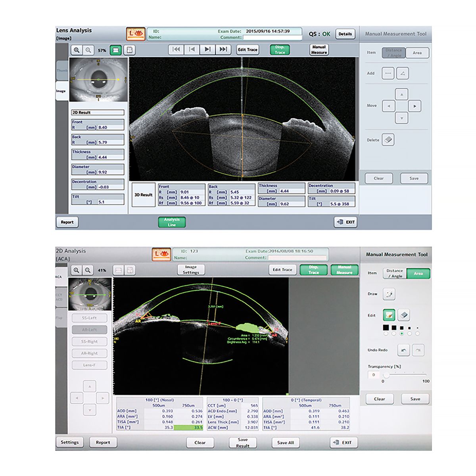Select the Edit brush tool

tap(390, 314)
